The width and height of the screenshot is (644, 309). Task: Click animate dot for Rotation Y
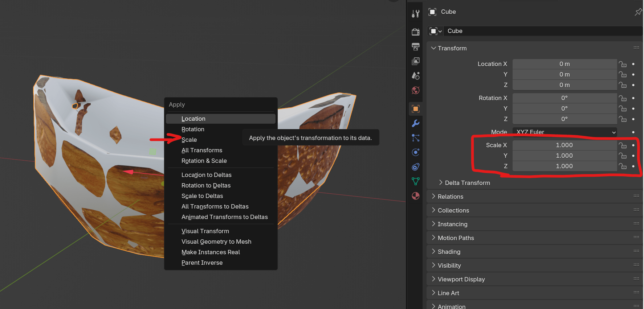pyautogui.click(x=633, y=109)
